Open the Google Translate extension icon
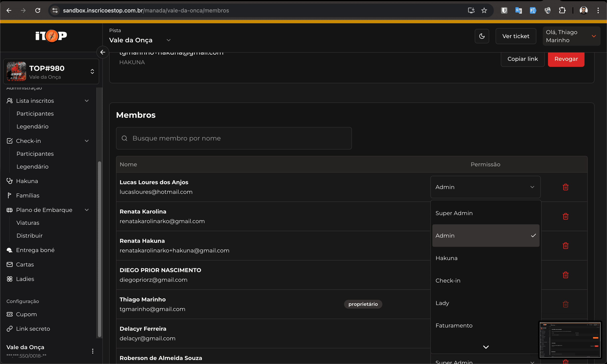The width and height of the screenshot is (607, 364). pos(518,10)
